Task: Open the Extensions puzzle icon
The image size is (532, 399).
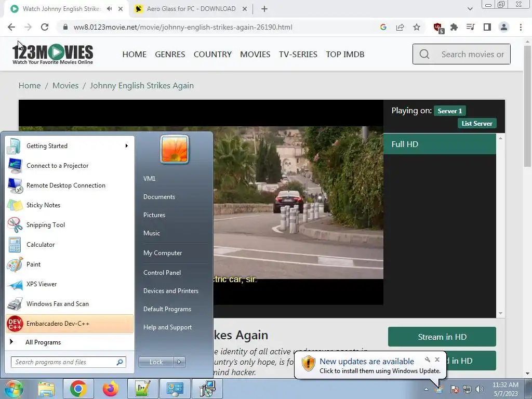Action: pos(454,27)
